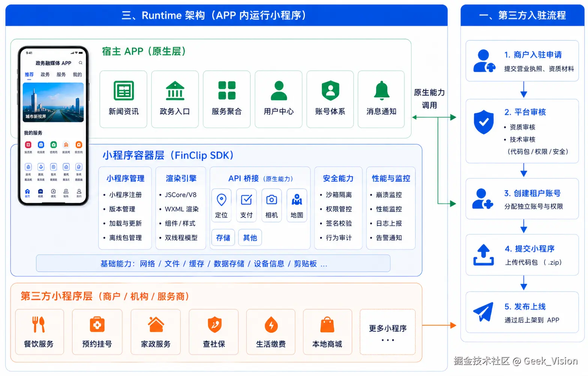Image resolution: width=588 pixels, height=376 pixels.
Task: Select the 小程序注册 list item
Action: click(x=126, y=195)
